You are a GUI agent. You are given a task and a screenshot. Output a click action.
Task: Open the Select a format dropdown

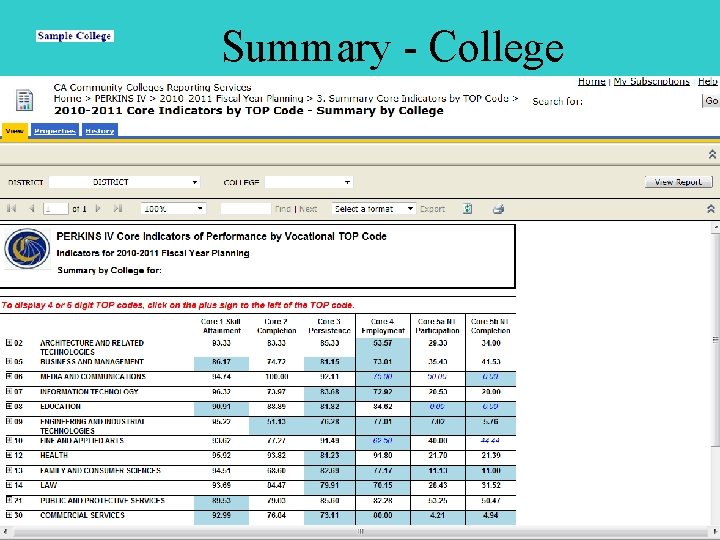(373, 209)
